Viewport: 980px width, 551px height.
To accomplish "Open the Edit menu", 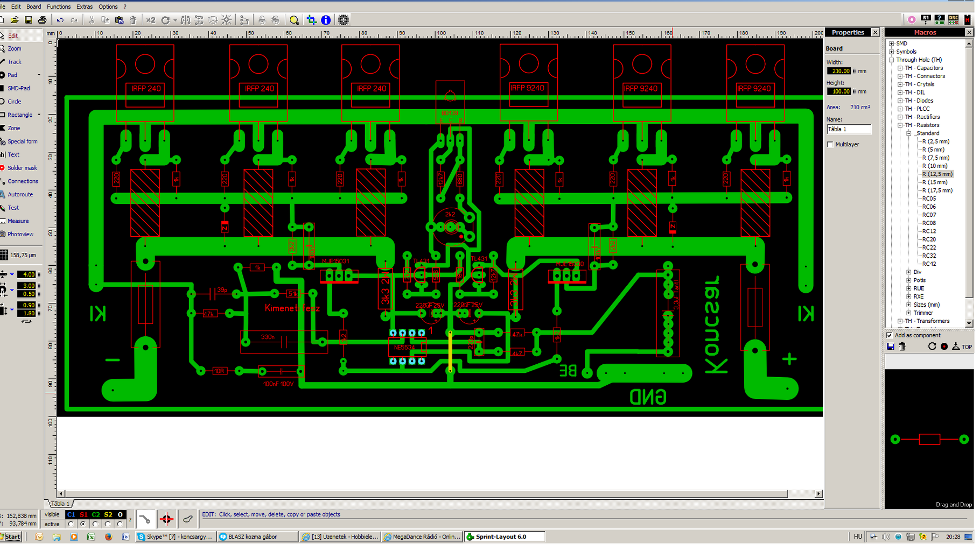I will tap(16, 7).
